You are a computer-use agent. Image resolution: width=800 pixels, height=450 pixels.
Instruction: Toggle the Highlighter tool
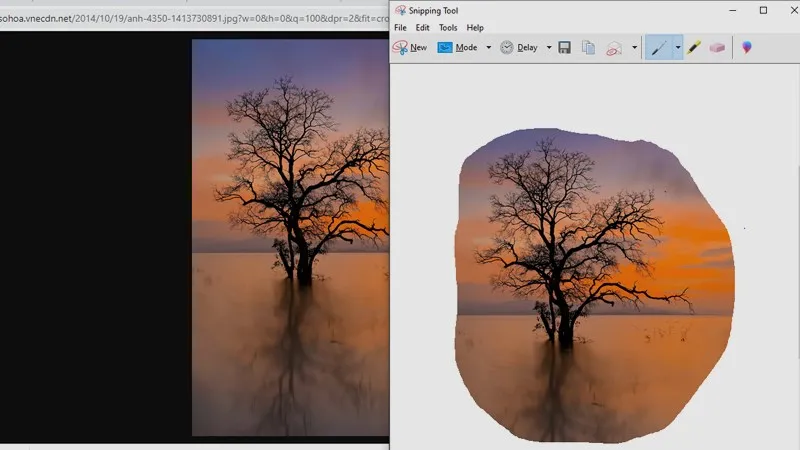(694, 47)
